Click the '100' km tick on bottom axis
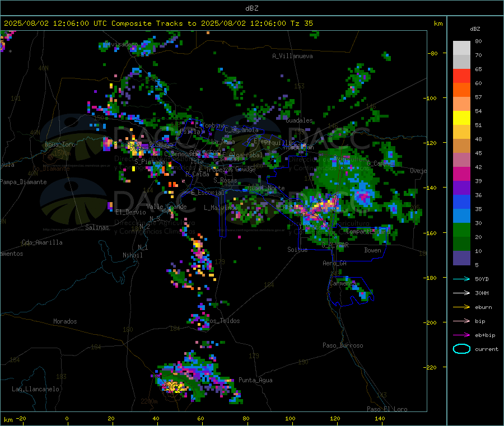 click(x=290, y=418)
